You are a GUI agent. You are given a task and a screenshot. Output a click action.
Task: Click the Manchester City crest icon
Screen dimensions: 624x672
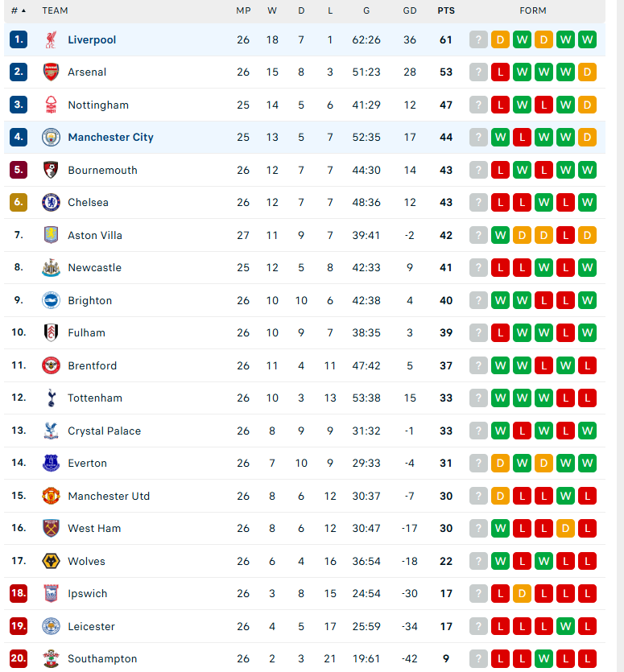51,137
